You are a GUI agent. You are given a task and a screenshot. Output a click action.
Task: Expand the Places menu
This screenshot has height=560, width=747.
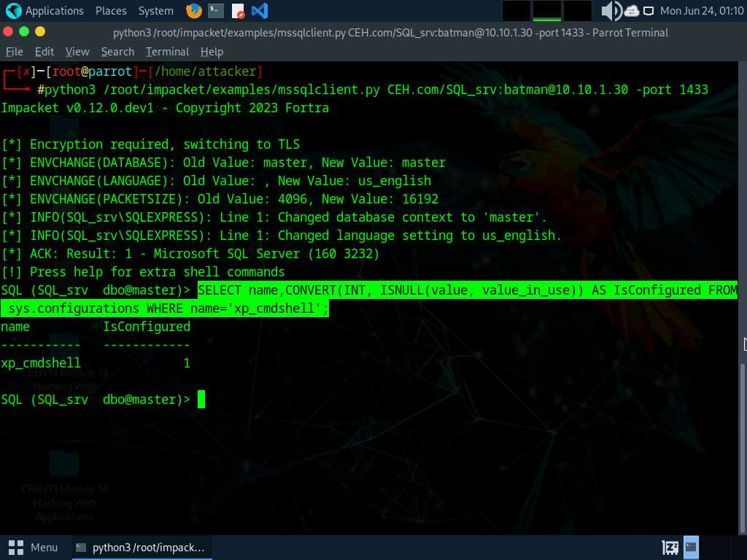[x=111, y=11]
